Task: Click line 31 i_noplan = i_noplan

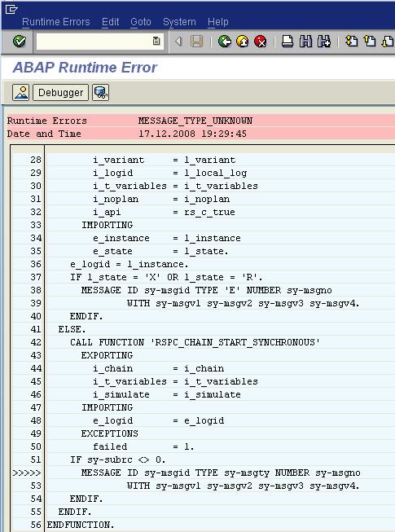Action: click(x=161, y=199)
